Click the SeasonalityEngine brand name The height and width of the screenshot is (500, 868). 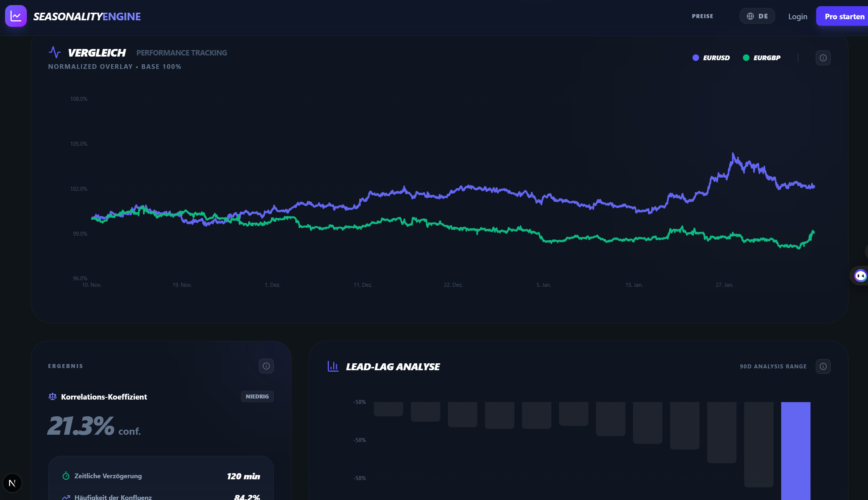point(87,16)
